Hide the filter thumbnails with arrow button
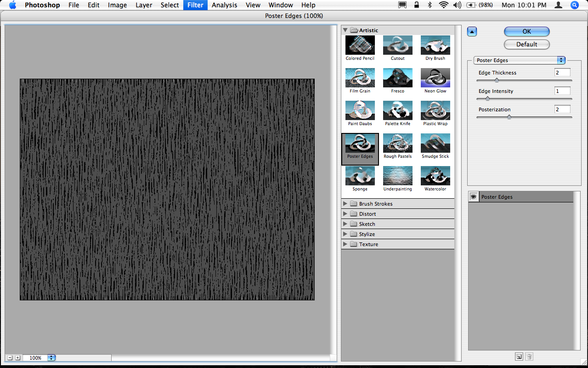The height and width of the screenshot is (368, 588). [472, 32]
